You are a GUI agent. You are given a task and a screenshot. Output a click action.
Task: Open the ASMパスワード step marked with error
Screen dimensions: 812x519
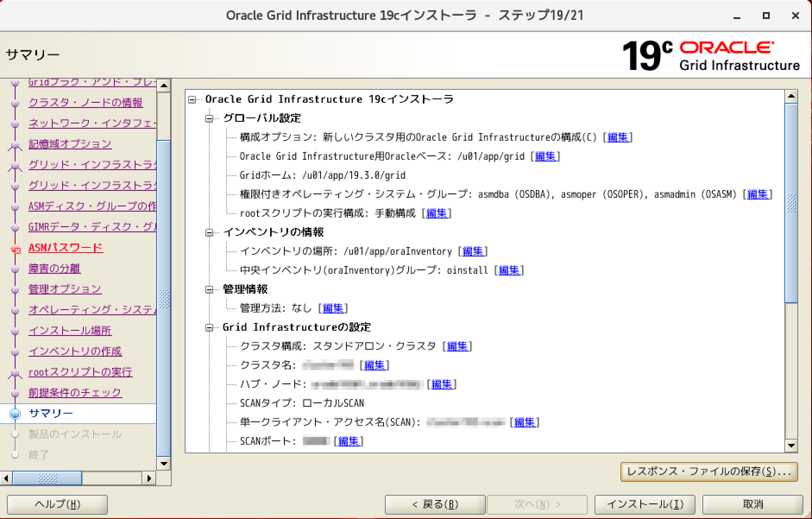66,248
